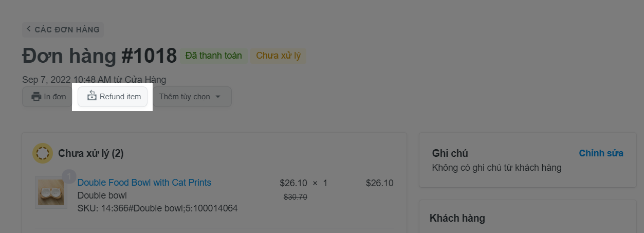Click the quantity badge on the product image
This screenshot has height=233, width=644.
pyautogui.click(x=69, y=176)
